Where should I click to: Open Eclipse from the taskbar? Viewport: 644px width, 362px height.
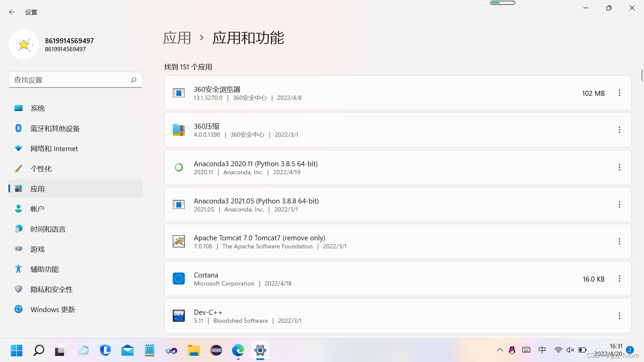tap(216, 351)
